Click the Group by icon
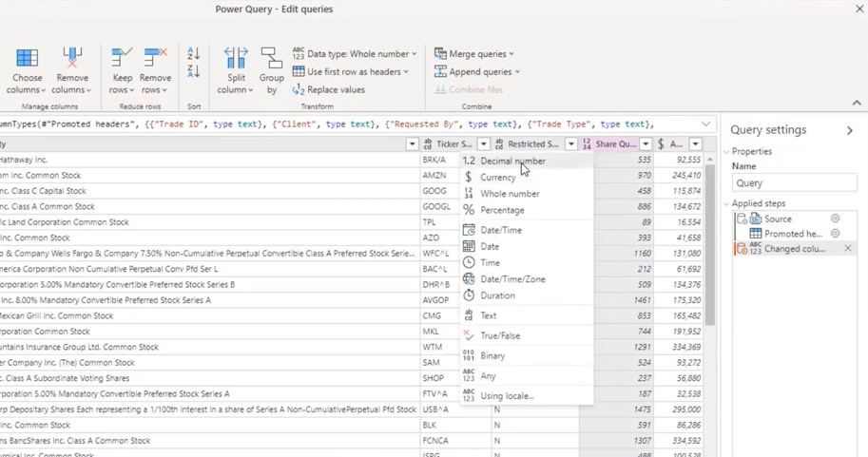 pos(271,58)
